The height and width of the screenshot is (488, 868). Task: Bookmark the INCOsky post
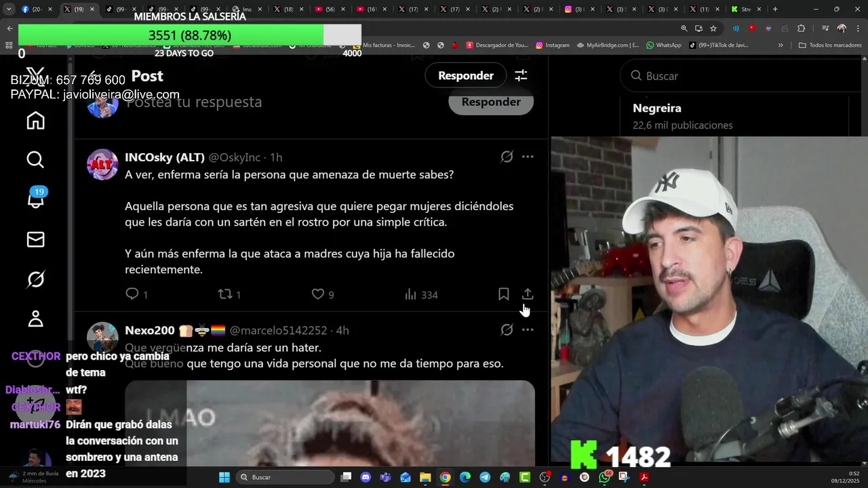[x=503, y=294]
